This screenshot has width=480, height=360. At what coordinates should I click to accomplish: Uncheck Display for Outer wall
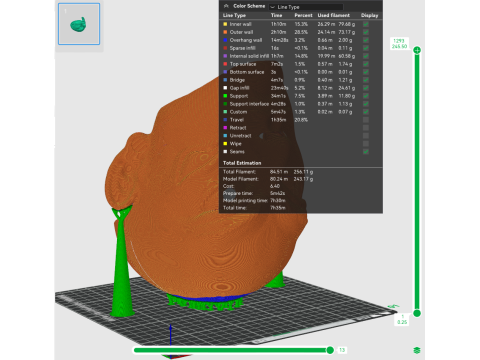[366, 32]
